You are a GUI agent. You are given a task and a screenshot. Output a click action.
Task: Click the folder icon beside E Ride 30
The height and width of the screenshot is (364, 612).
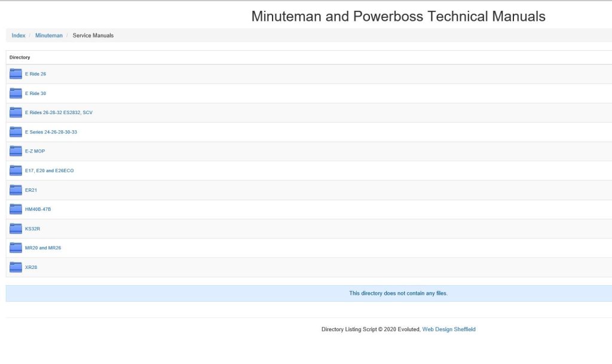point(16,93)
